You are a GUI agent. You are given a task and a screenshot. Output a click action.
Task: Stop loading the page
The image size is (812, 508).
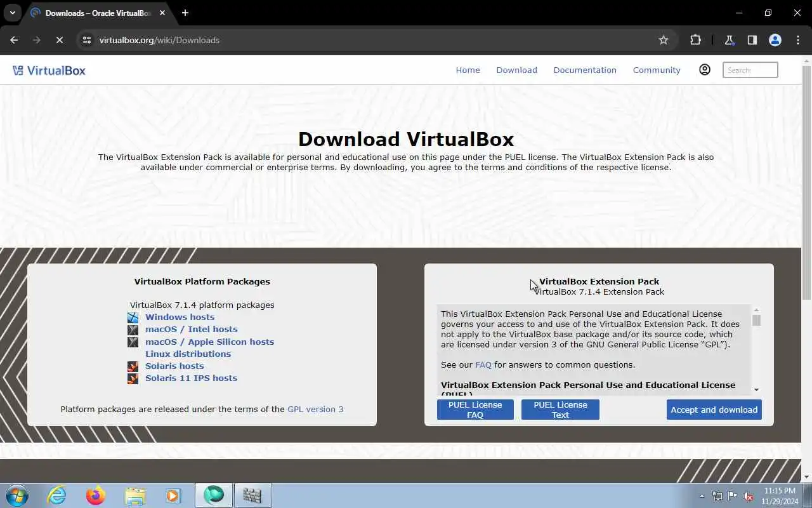click(x=59, y=40)
